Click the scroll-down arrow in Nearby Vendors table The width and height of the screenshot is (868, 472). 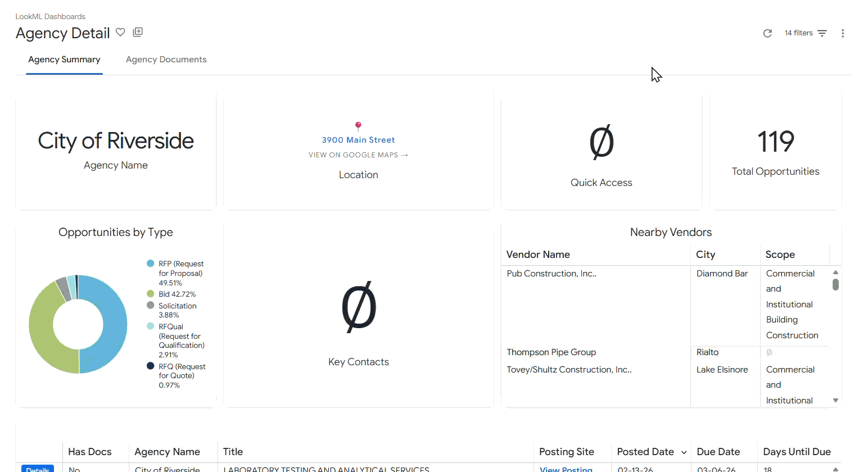pos(835,400)
